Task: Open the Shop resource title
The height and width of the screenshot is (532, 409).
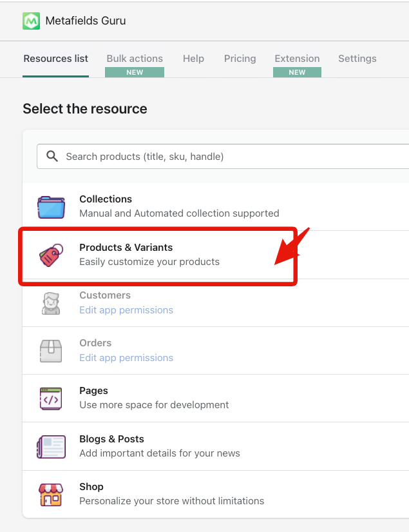Action: [x=91, y=487]
